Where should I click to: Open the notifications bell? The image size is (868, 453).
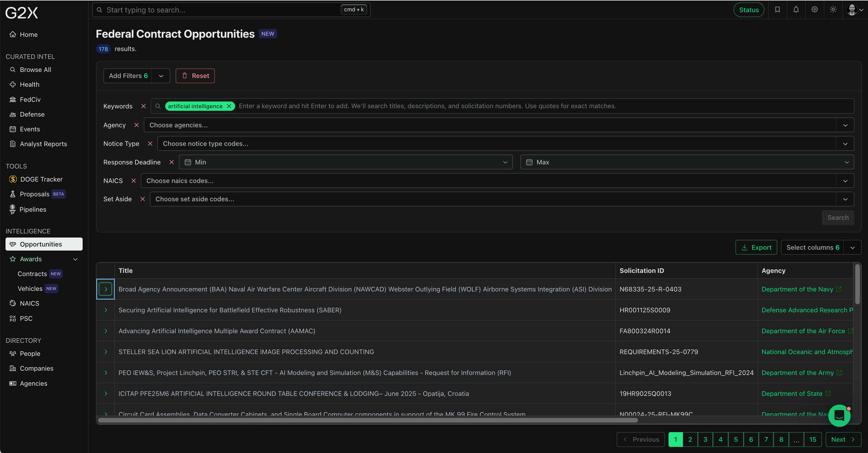pyautogui.click(x=796, y=10)
